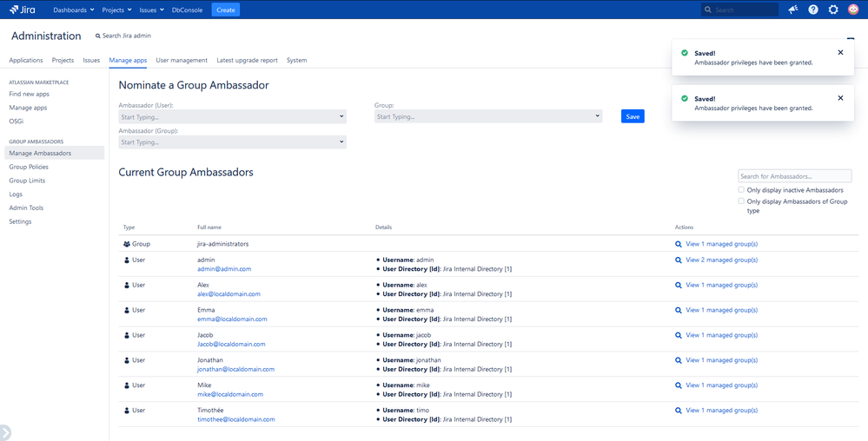This screenshot has height=441, width=868.
Task: Click the Create button
Action: 225,10
